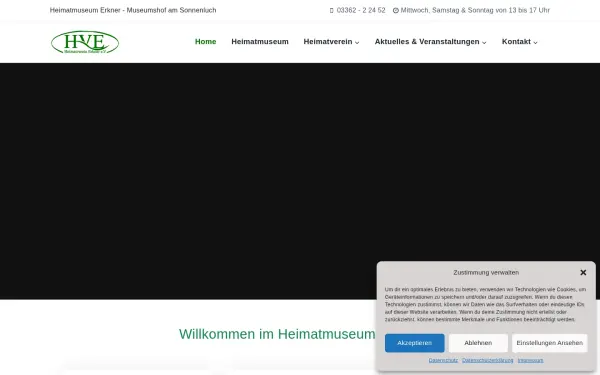Close the Zustimmung verwalten cookie dialog
600x375 pixels.
point(583,272)
